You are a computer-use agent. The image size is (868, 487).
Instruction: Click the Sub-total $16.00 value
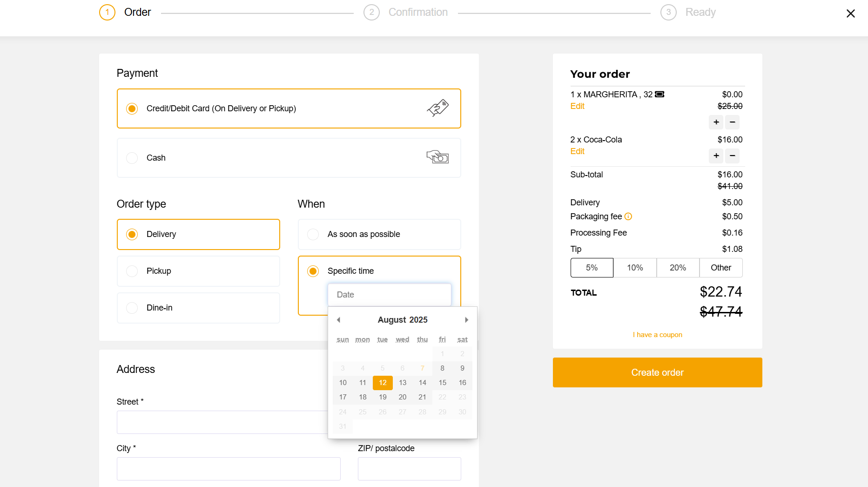coord(730,175)
